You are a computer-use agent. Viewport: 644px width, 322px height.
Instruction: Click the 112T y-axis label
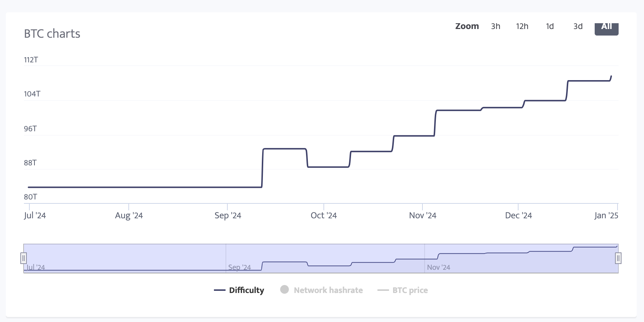(x=31, y=60)
